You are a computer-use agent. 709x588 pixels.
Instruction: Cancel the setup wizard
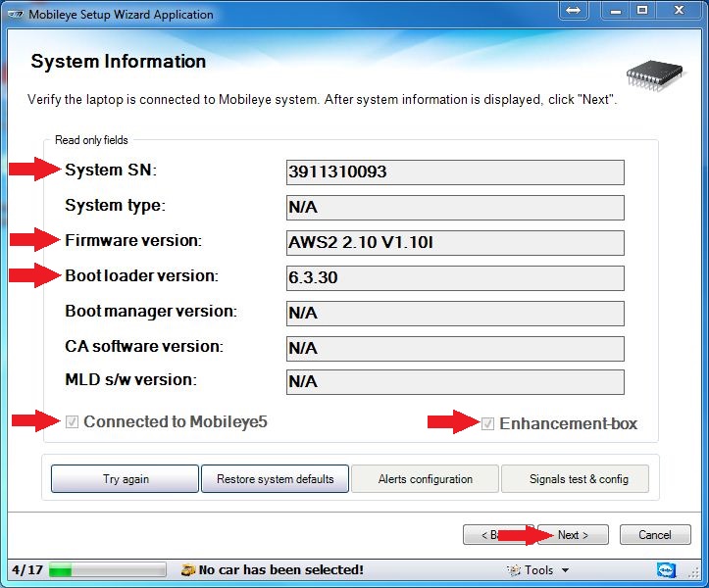click(x=655, y=535)
